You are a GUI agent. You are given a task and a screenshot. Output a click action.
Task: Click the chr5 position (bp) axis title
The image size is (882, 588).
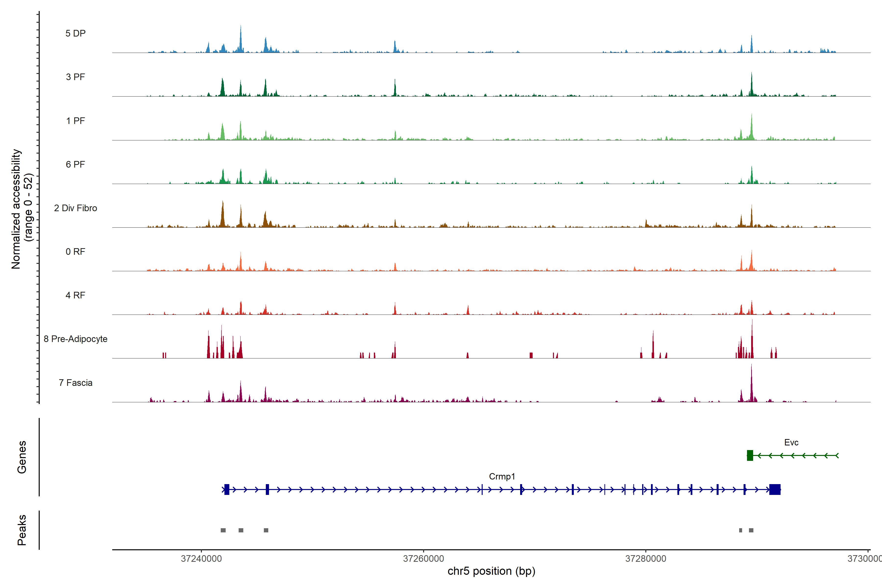tap(491, 571)
